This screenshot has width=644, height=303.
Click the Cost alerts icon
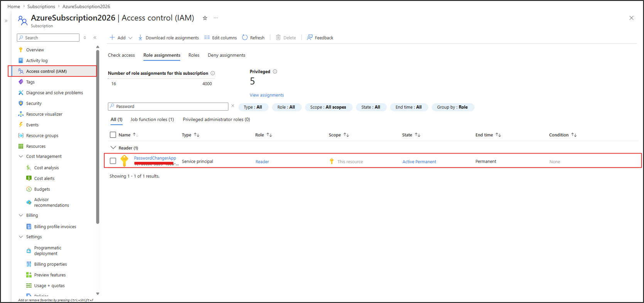(x=29, y=178)
